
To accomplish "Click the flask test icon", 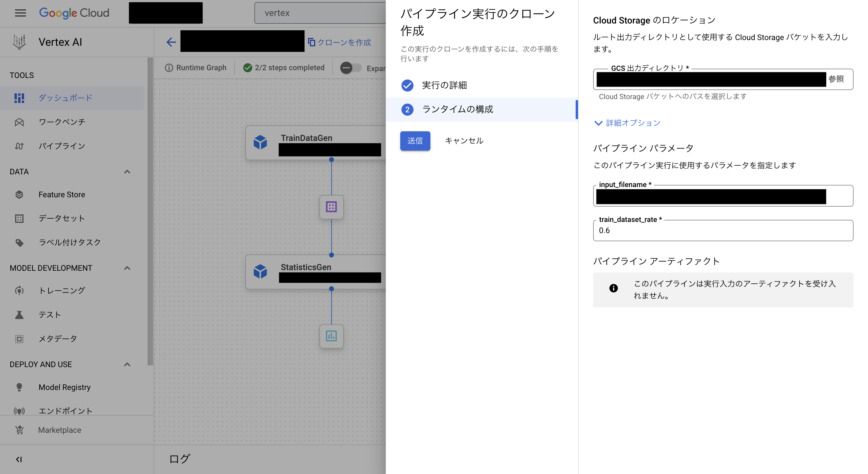I will click(x=19, y=315).
